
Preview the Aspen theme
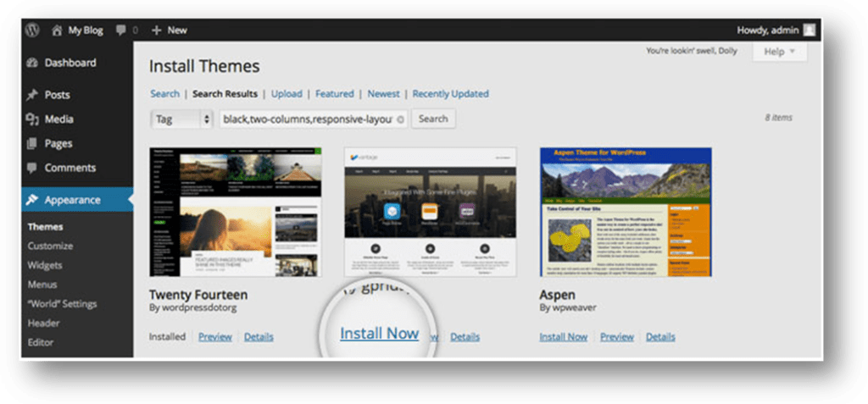617,336
